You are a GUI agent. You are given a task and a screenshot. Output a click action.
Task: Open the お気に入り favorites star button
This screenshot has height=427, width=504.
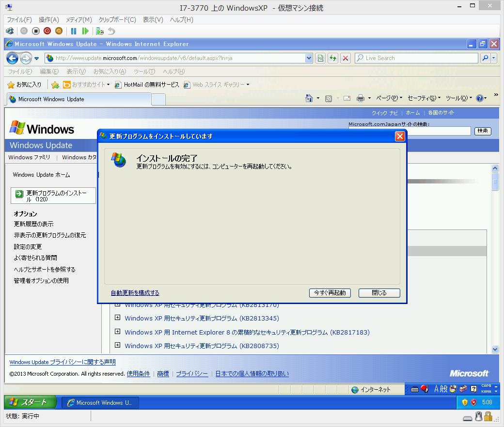(24, 84)
